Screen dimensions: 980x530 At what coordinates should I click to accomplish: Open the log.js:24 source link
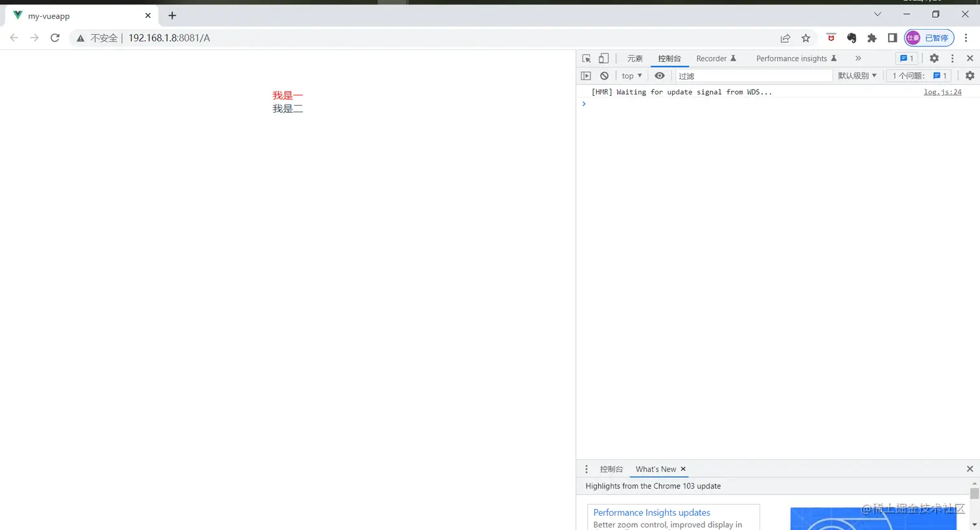point(942,92)
